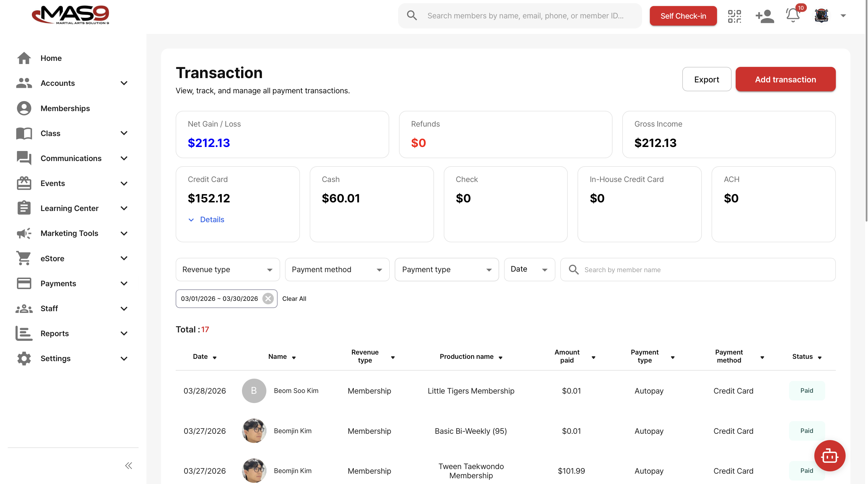Open Marketing Tools via megaphone icon
The height and width of the screenshot is (484, 868).
(24, 233)
